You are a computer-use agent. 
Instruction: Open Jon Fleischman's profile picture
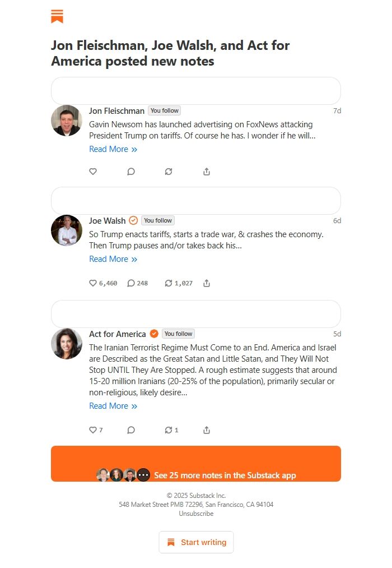click(x=67, y=121)
